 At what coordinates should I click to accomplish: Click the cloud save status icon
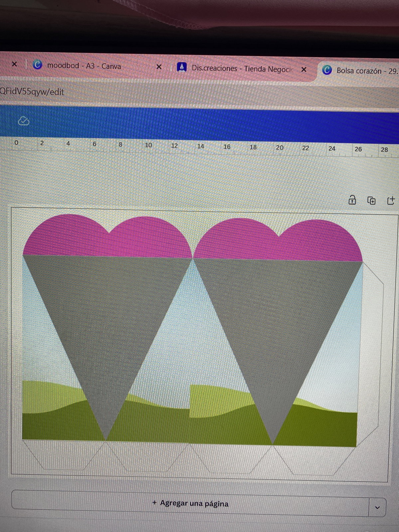pos(23,121)
